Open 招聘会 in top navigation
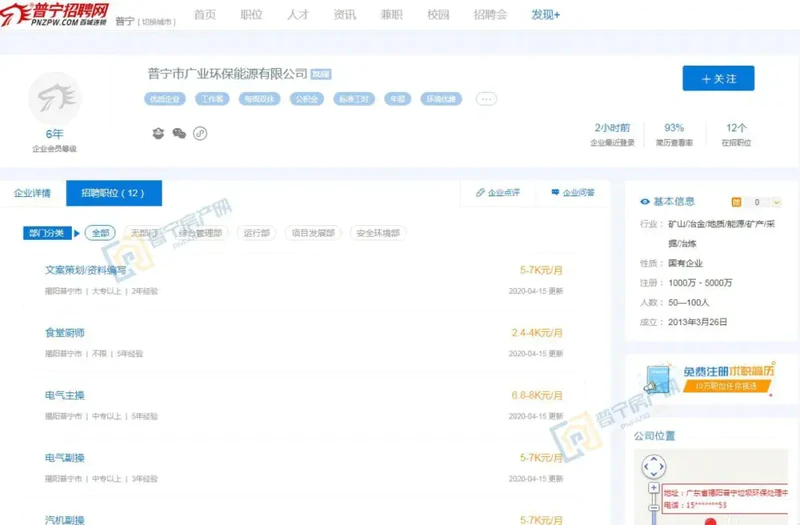This screenshot has height=525, width=800. [x=490, y=15]
